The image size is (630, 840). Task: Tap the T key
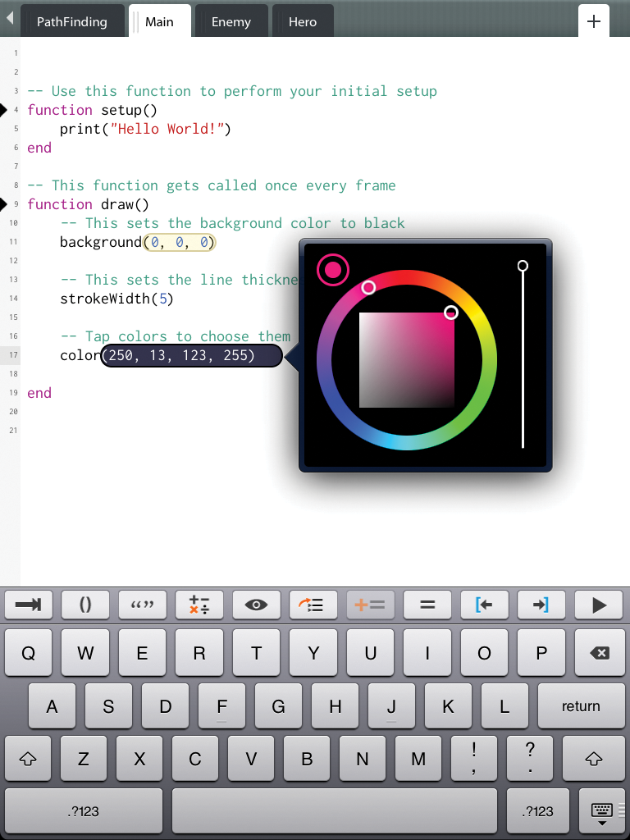click(x=257, y=652)
